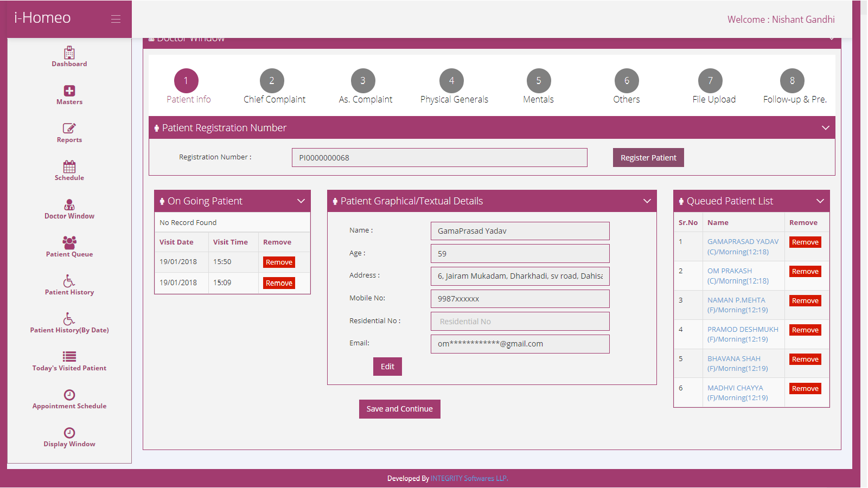Remove GAMAPRASAD YADAV from queue
The width and height of the screenshot is (868, 488).
[805, 242]
